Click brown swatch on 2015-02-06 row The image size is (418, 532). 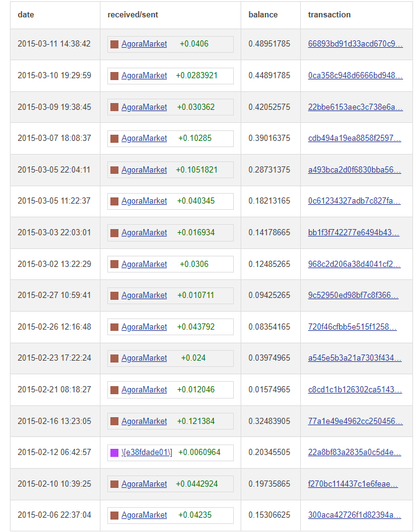click(115, 515)
